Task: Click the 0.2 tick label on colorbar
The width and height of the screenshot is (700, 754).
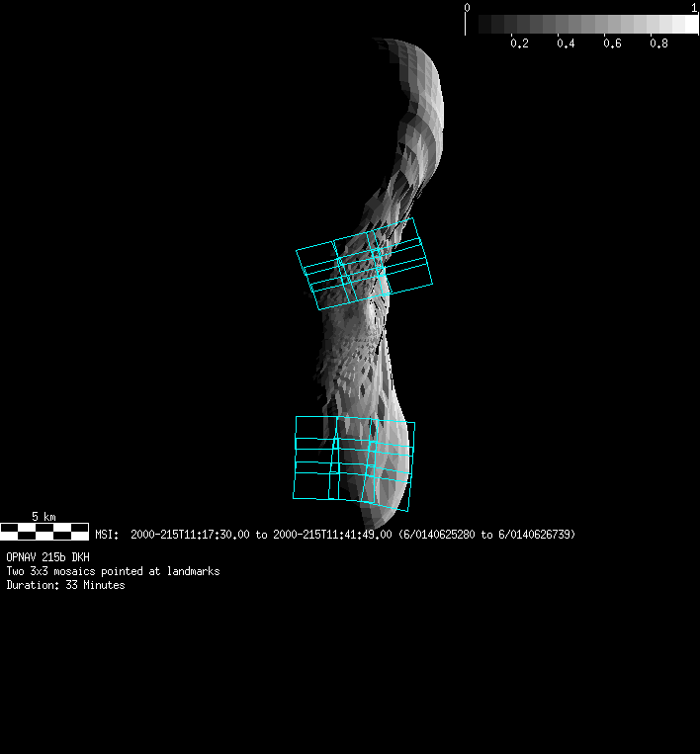Action: click(519, 43)
